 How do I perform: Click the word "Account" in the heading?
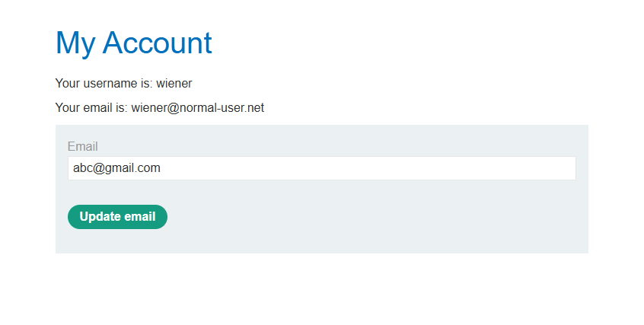[157, 43]
